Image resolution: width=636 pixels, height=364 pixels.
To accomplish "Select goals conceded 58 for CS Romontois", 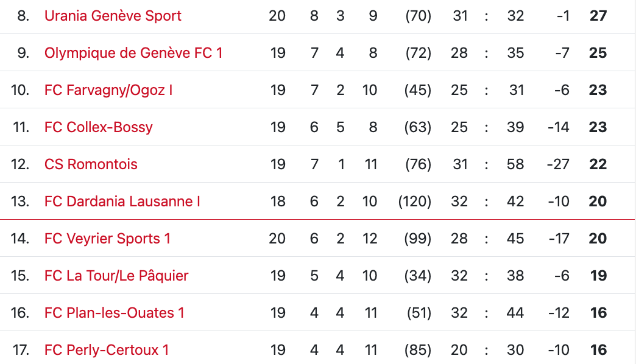I will tap(515, 164).
